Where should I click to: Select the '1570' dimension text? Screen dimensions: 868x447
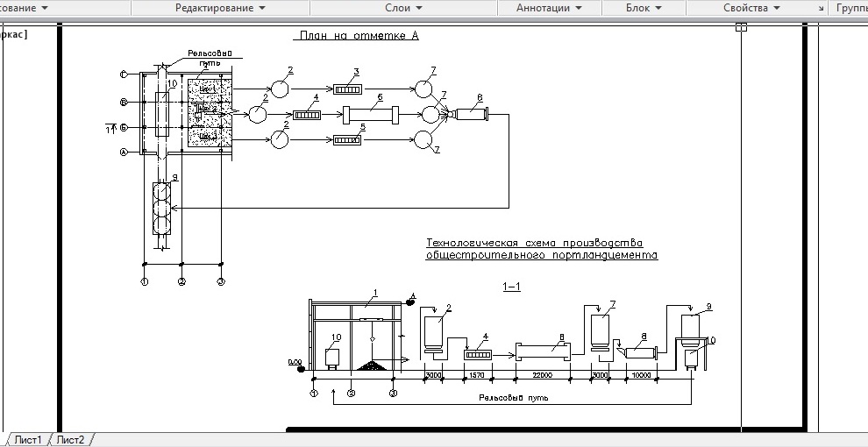[x=477, y=375]
